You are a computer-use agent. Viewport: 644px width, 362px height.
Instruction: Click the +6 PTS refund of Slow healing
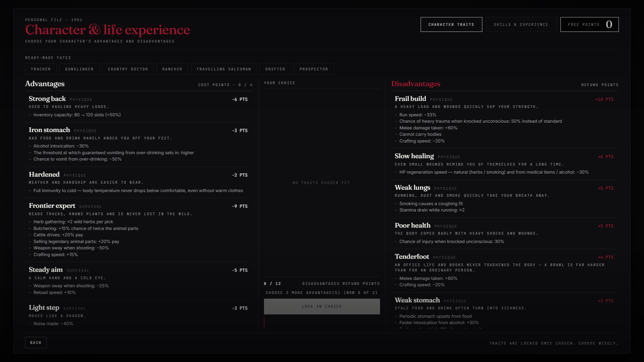click(606, 157)
